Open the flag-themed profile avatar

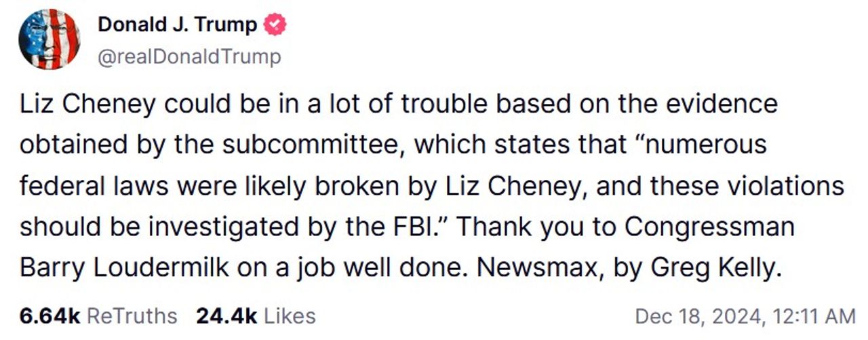click(x=50, y=39)
